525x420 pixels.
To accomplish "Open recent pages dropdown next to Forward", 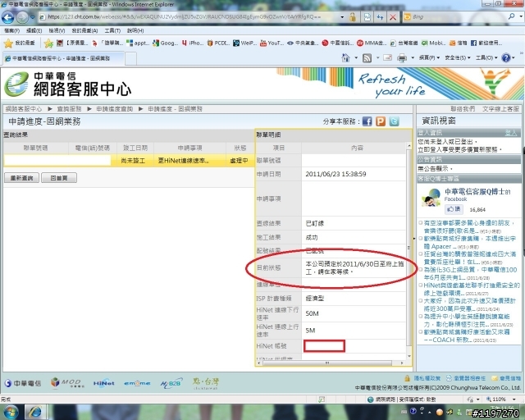I will coord(33,17).
